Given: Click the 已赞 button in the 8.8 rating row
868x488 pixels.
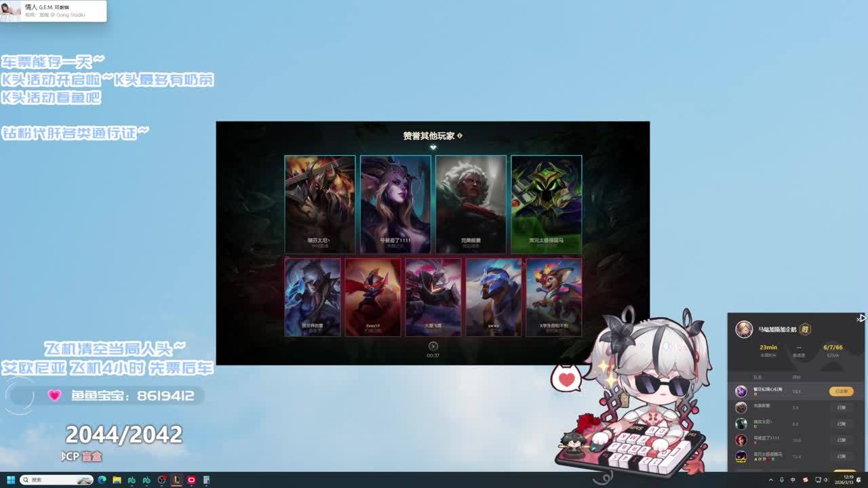Looking at the screenshot, I should point(841,424).
